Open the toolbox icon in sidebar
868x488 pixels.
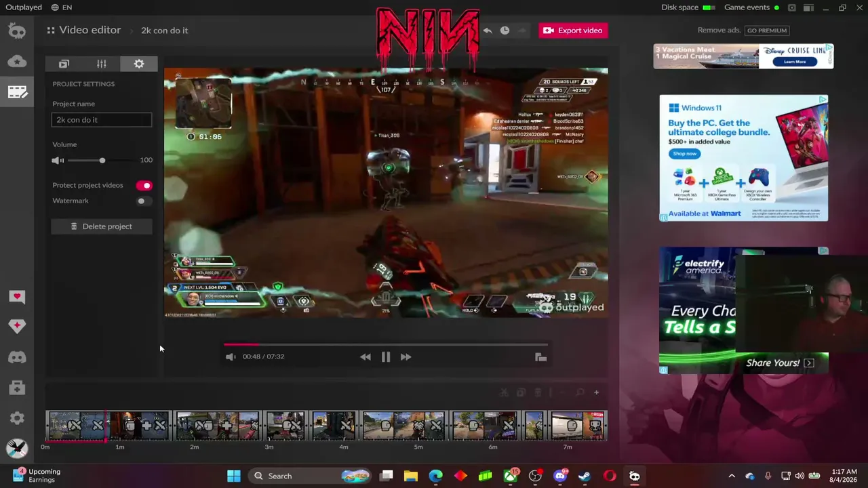click(17, 388)
